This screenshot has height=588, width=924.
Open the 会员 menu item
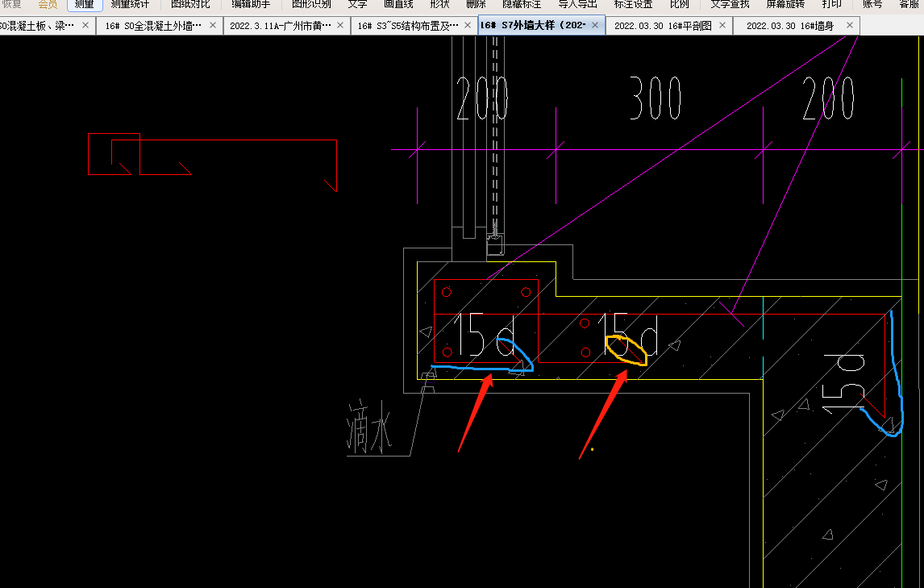(48, 4)
